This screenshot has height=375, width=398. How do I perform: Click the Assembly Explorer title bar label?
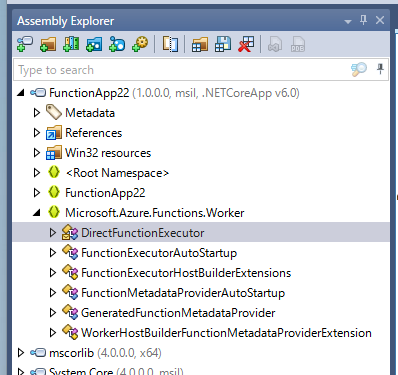point(66,21)
